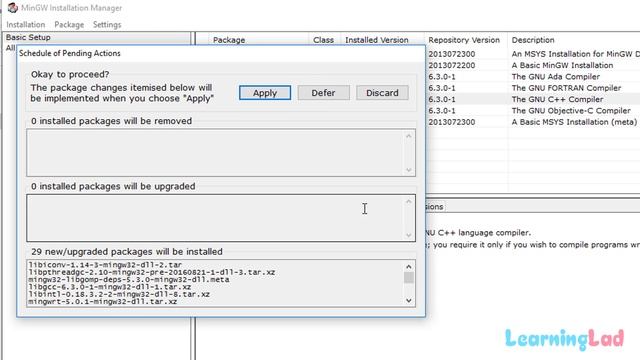Open the Package menu
The height and width of the screenshot is (360, 640).
pyautogui.click(x=69, y=24)
